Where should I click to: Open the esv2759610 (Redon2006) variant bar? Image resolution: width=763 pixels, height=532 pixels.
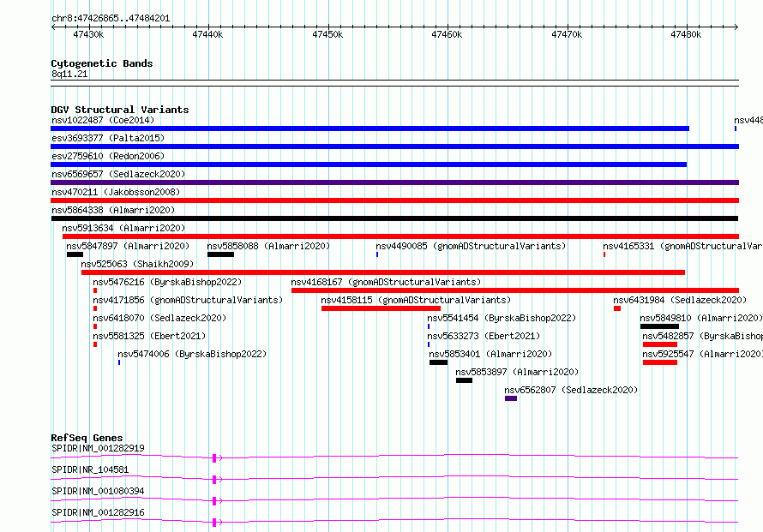coord(369,164)
